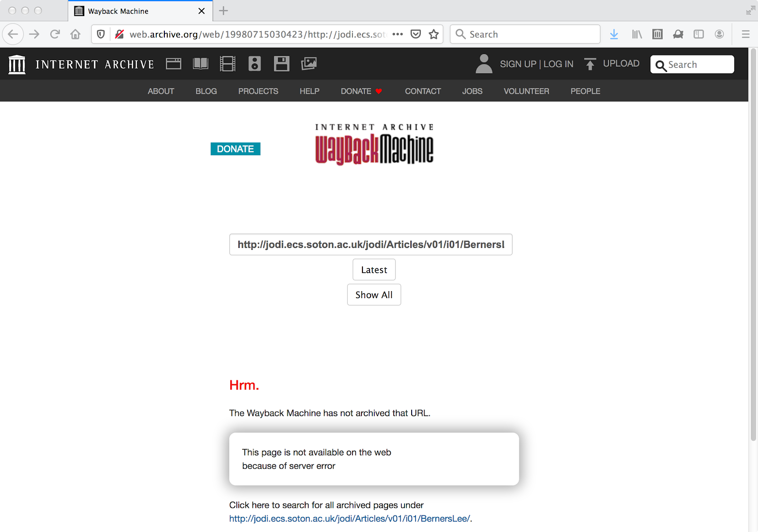Toggle full screen arrows in title bar

click(x=750, y=10)
